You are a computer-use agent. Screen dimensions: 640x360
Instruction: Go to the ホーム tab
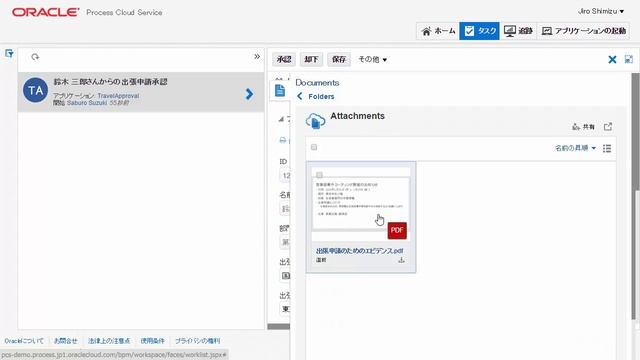click(438, 31)
